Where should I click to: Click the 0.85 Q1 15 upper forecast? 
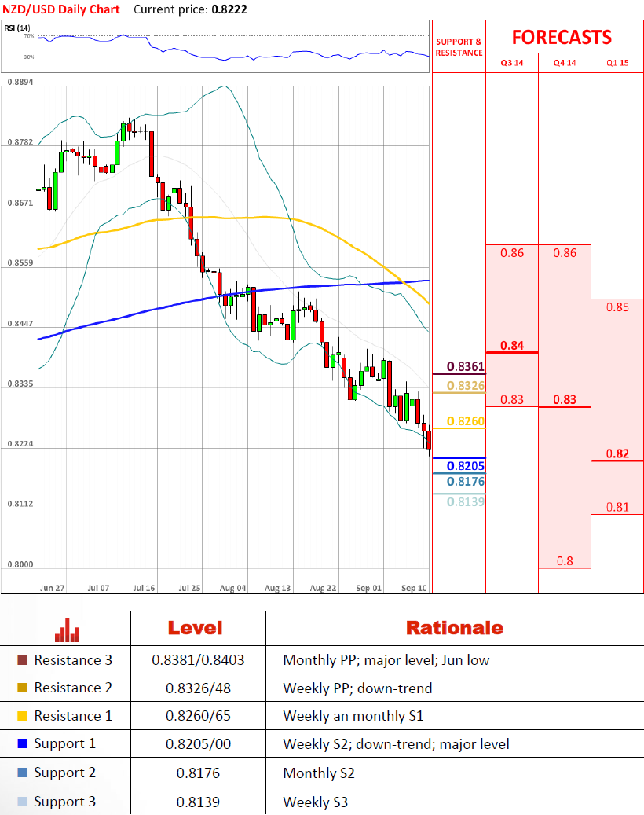pyautogui.click(x=617, y=307)
